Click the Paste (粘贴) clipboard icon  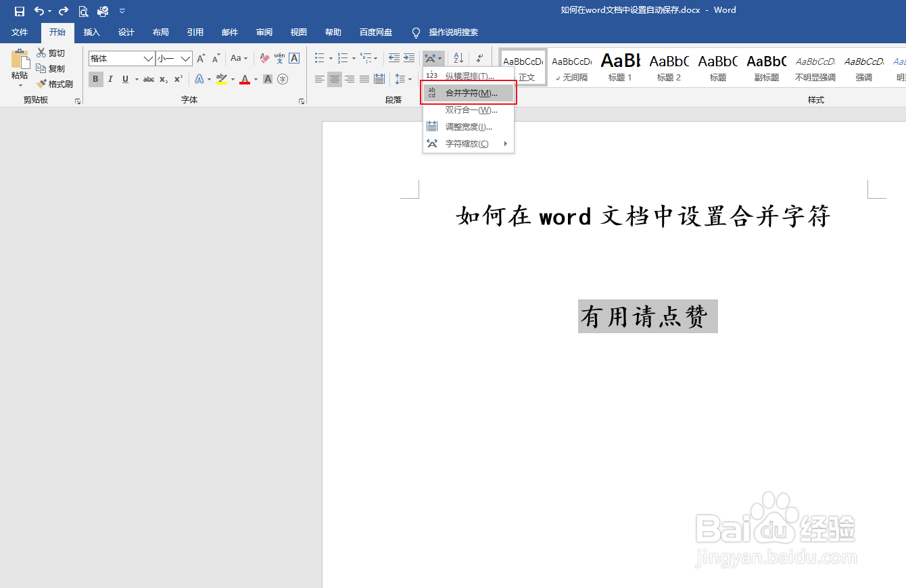click(x=20, y=59)
